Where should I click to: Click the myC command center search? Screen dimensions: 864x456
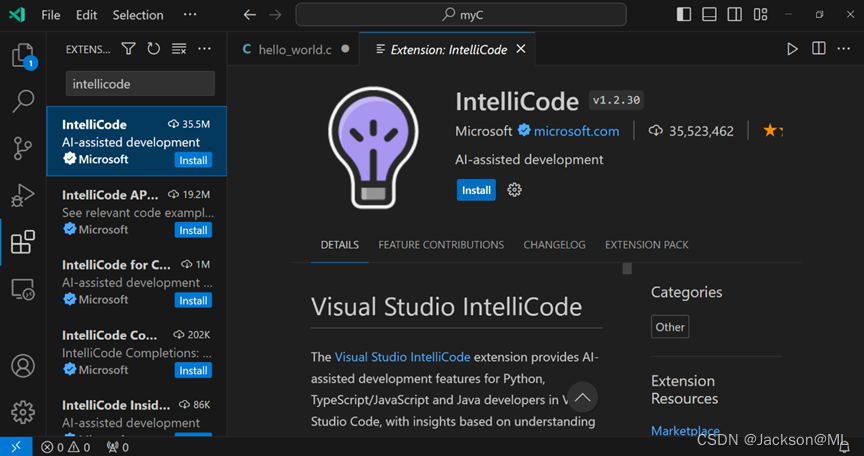point(461,15)
